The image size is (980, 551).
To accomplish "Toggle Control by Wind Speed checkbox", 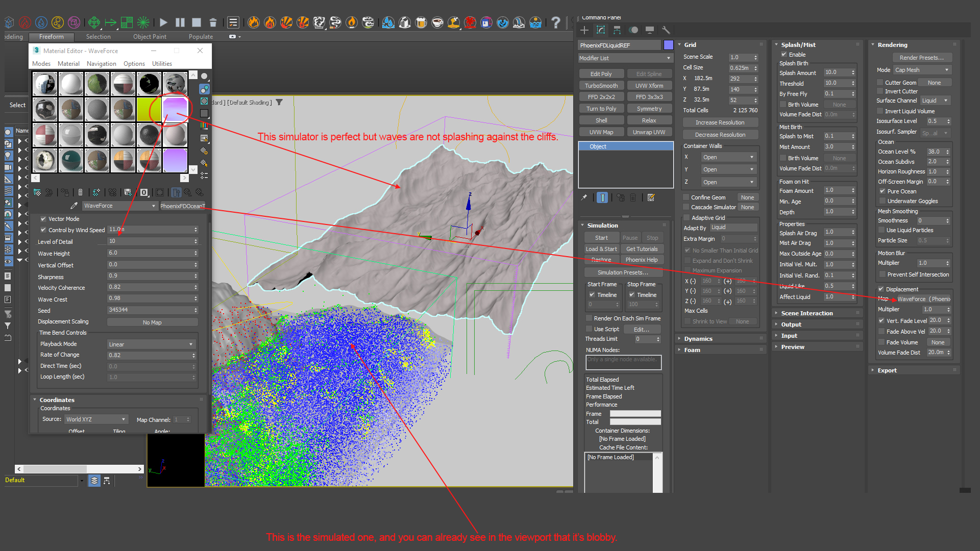I will click(43, 230).
